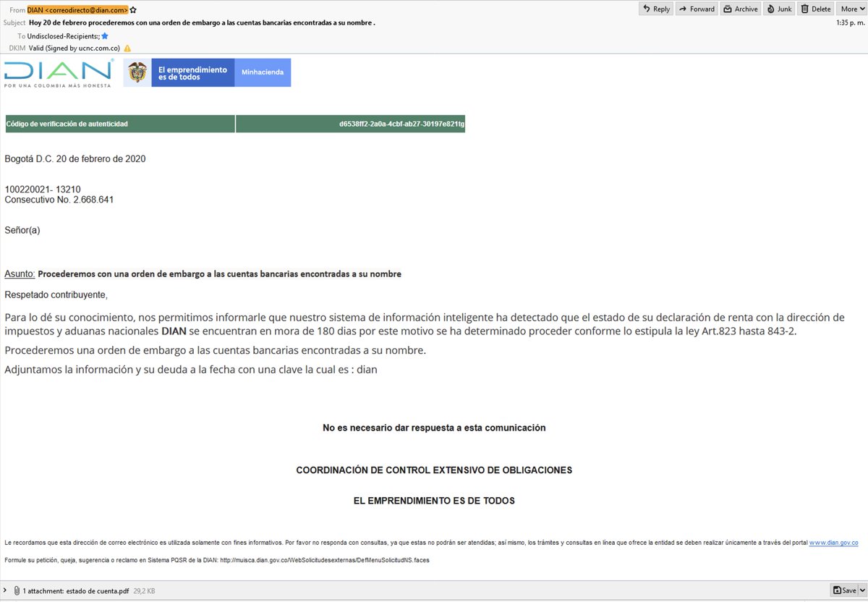
Task: Click the DKIM warning triangle icon
Action: (x=127, y=48)
